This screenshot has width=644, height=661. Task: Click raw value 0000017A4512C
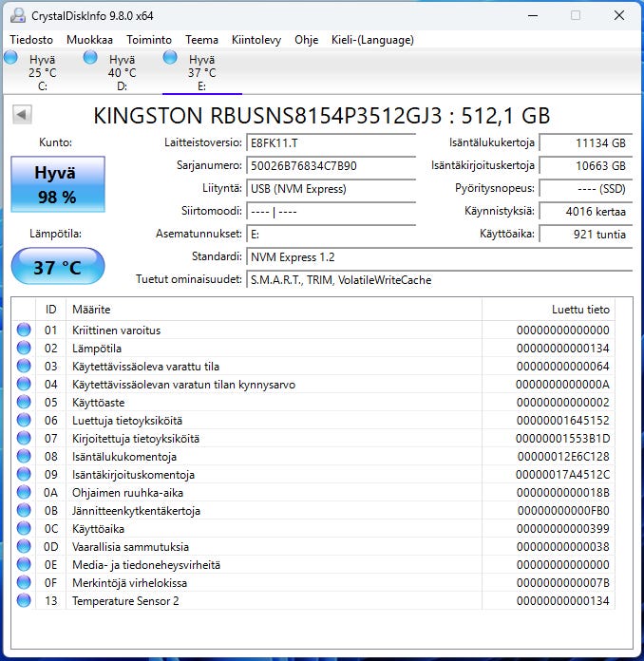[x=563, y=475]
